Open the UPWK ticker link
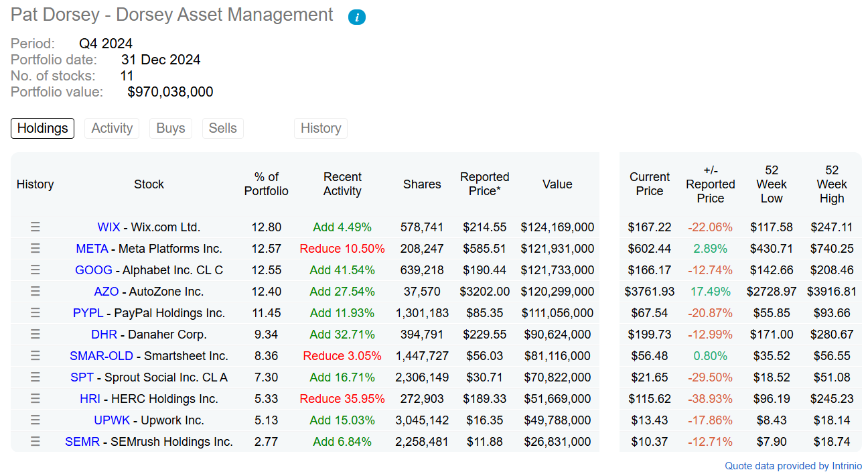The width and height of the screenshot is (868, 476). tap(112, 420)
